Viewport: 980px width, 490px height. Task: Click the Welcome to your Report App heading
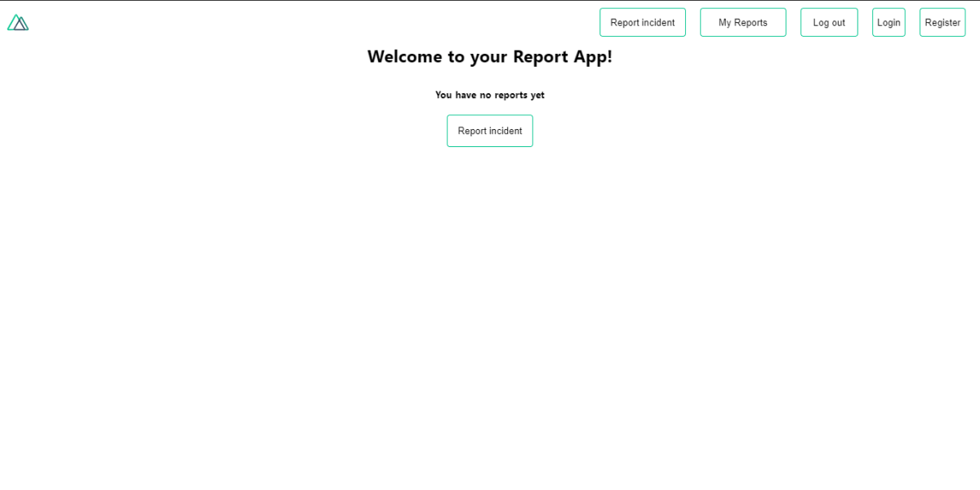tap(490, 56)
